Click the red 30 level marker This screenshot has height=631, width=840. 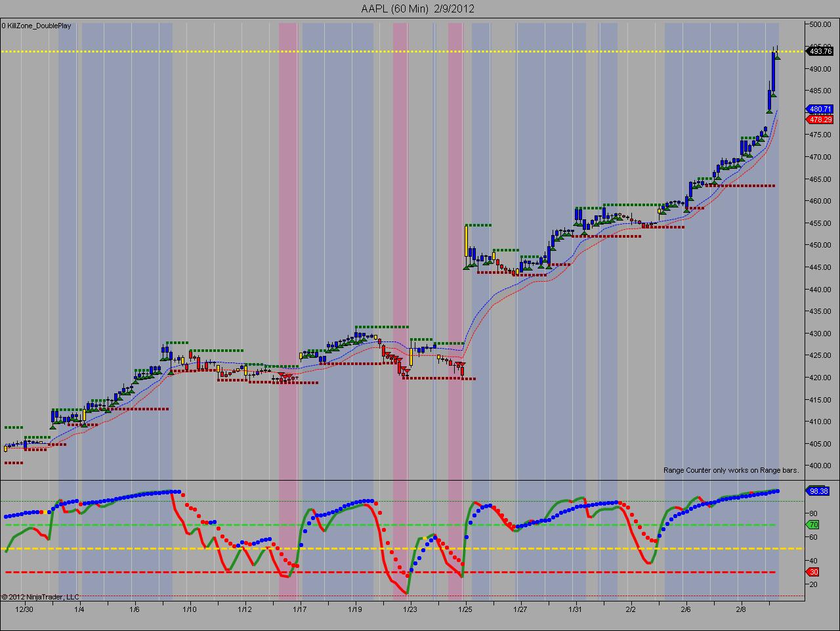click(x=813, y=572)
